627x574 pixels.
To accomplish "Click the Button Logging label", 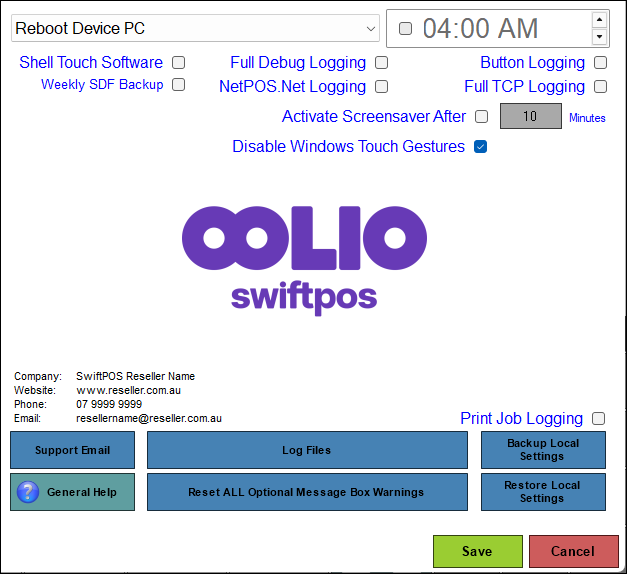I will coord(532,63).
